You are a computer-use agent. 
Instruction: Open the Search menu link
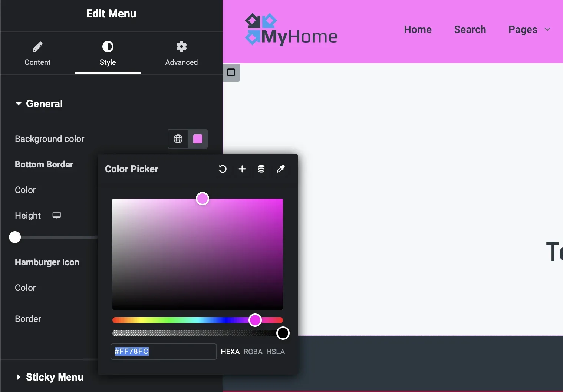click(470, 30)
